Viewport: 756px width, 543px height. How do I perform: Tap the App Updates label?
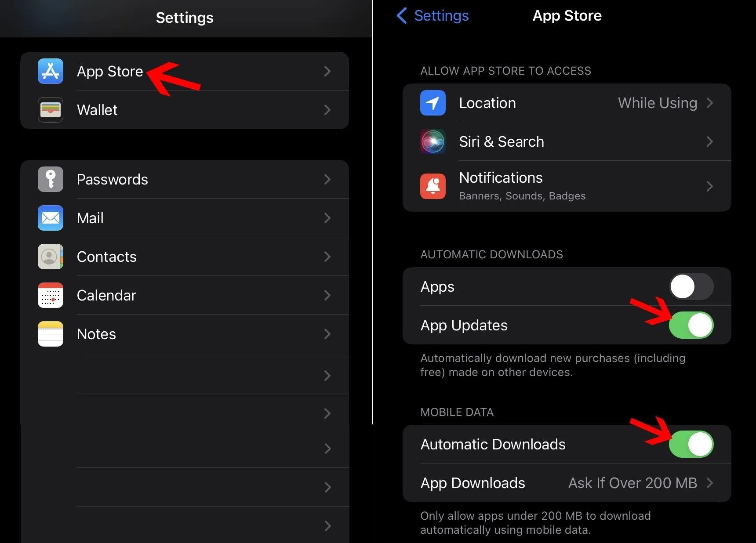pyautogui.click(x=464, y=326)
